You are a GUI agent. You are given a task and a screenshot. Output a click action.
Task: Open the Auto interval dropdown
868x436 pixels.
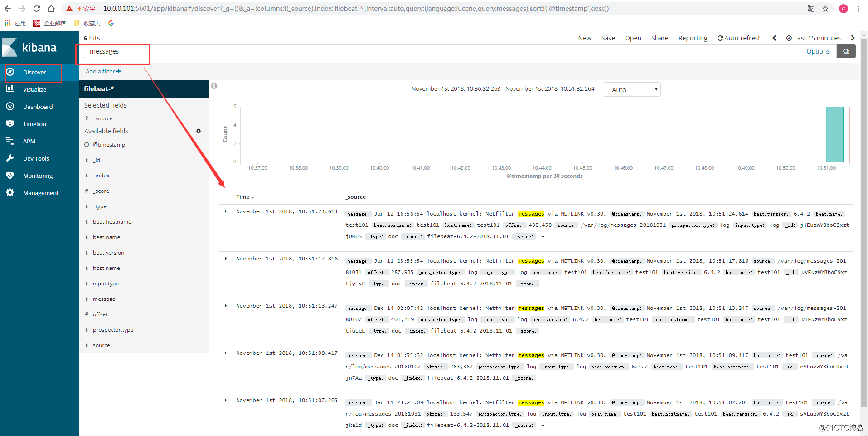click(631, 89)
